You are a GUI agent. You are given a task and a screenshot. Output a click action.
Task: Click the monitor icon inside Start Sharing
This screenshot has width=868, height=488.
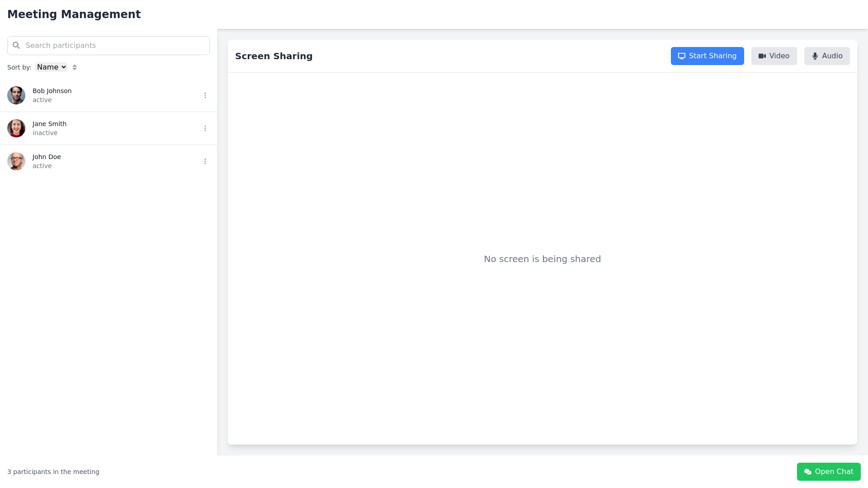click(x=682, y=56)
